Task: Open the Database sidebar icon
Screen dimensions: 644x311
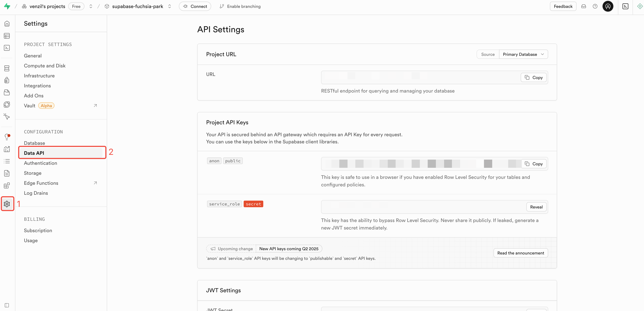Action: click(x=7, y=68)
